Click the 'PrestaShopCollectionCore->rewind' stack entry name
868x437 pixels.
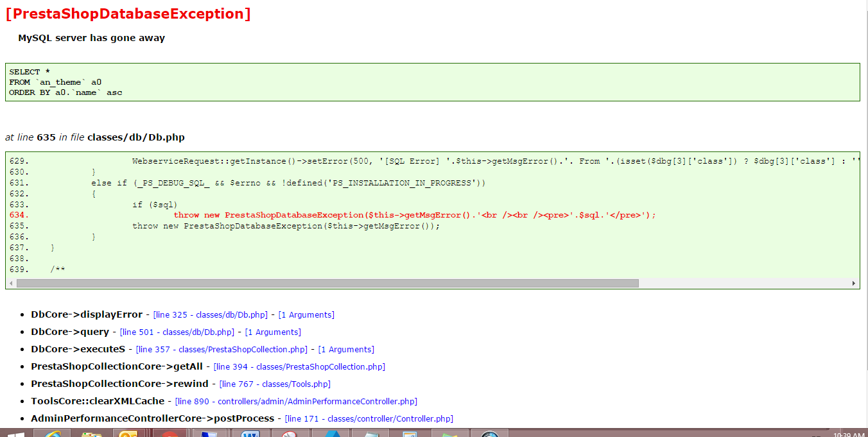[120, 384]
